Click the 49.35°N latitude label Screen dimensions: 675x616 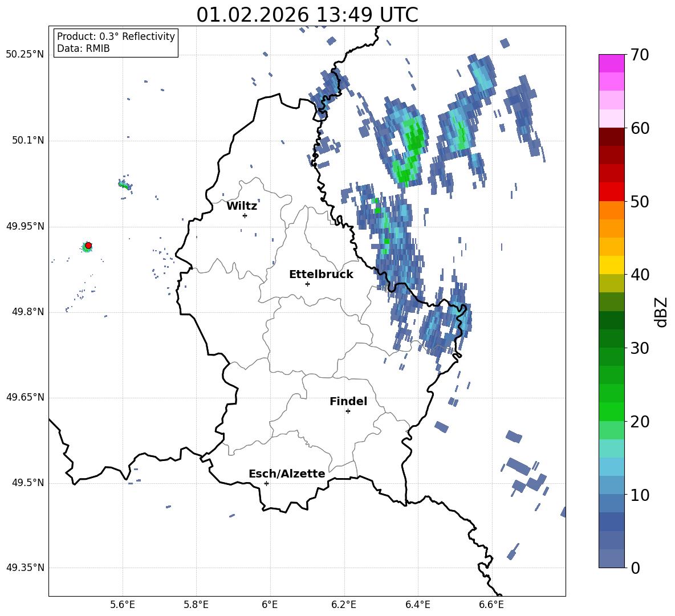point(25,568)
